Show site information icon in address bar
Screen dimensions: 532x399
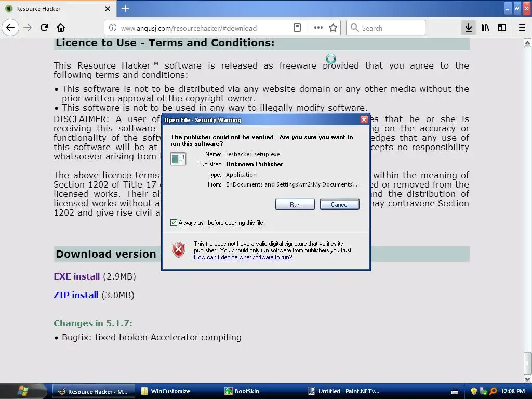(113, 28)
